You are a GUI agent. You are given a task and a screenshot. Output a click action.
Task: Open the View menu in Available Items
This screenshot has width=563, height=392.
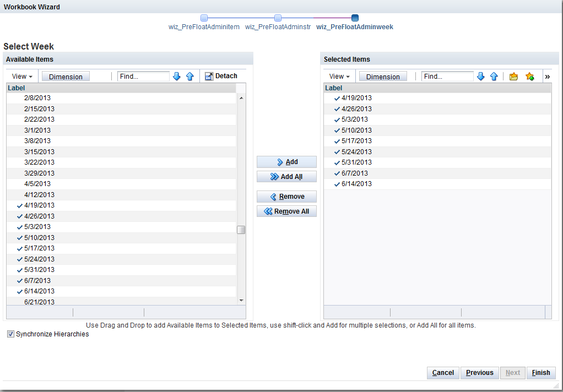pyautogui.click(x=22, y=76)
